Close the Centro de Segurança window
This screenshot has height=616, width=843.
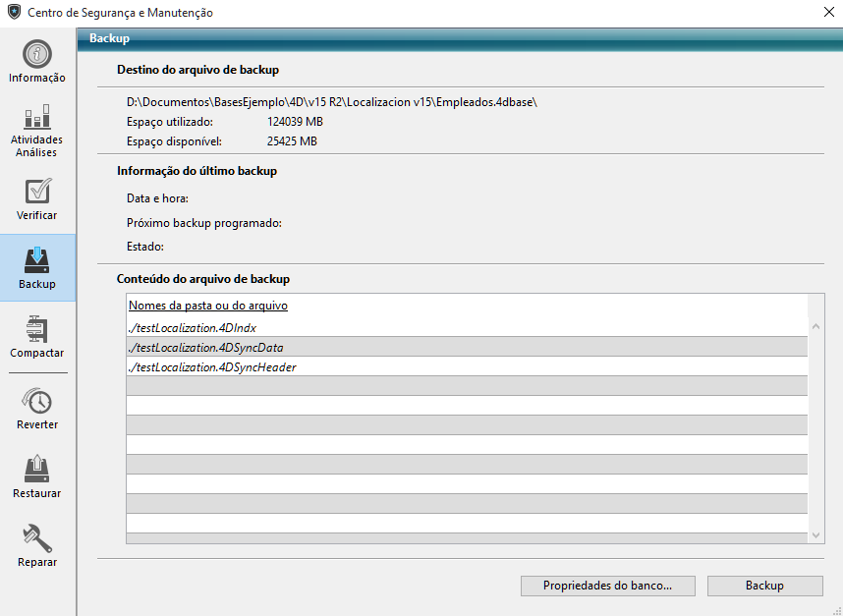click(822, 13)
